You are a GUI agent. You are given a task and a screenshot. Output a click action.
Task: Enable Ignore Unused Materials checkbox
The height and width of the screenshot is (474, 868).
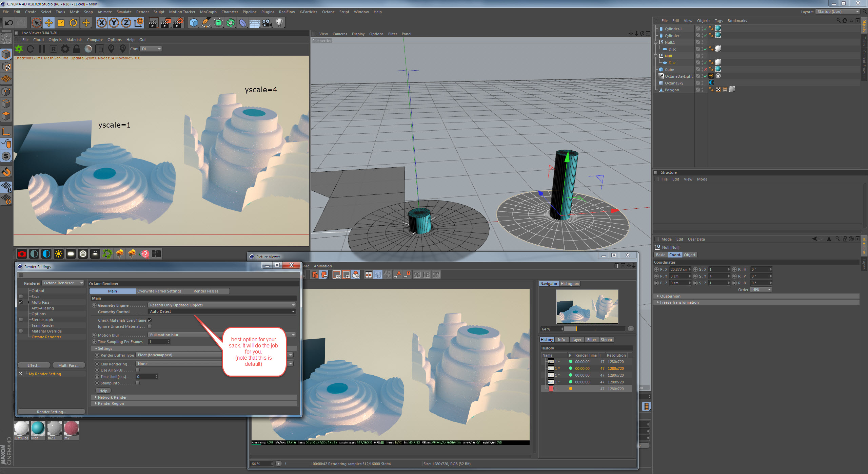tap(150, 326)
